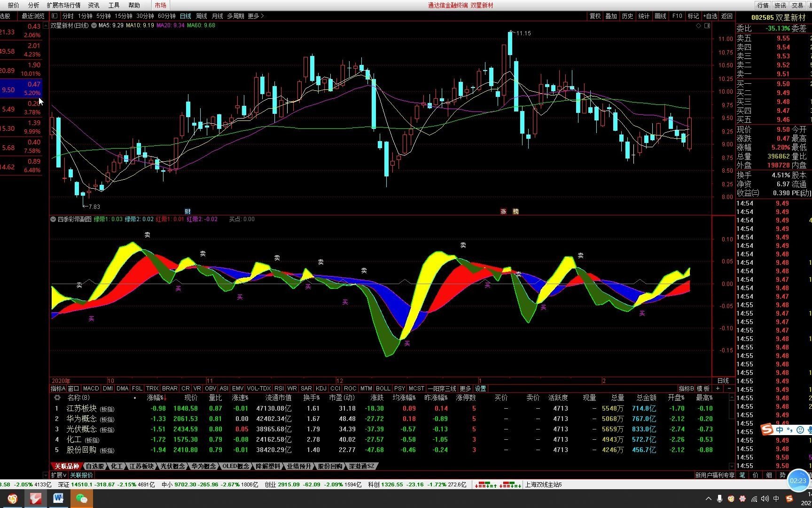Open the gear settings icon in the list header
Image resolution: width=812 pixels, height=508 pixels.
pos(57,397)
